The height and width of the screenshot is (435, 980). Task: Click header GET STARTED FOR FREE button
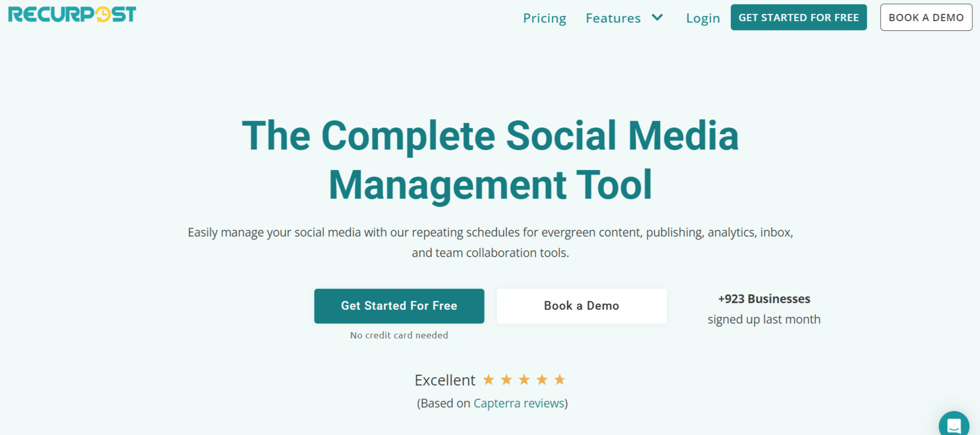coord(799,17)
